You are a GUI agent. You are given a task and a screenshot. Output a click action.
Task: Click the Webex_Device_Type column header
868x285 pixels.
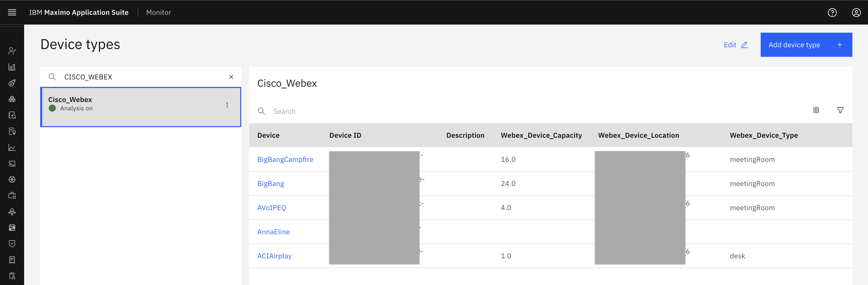(x=763, y=135)
